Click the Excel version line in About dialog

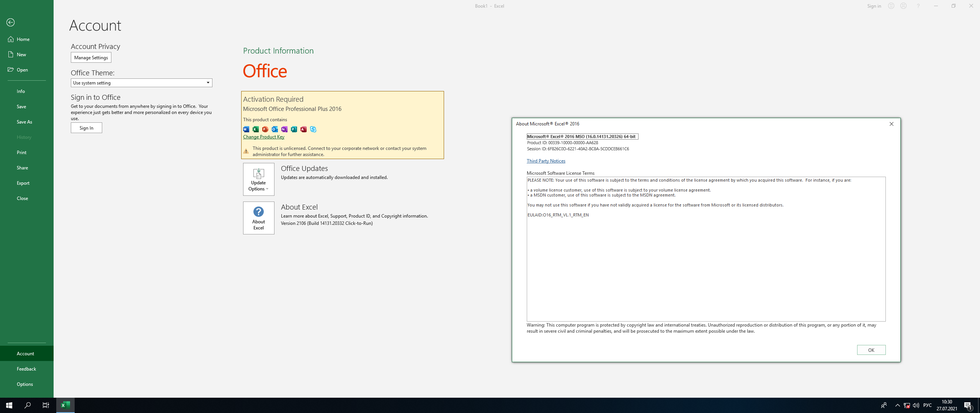[582, 137]
